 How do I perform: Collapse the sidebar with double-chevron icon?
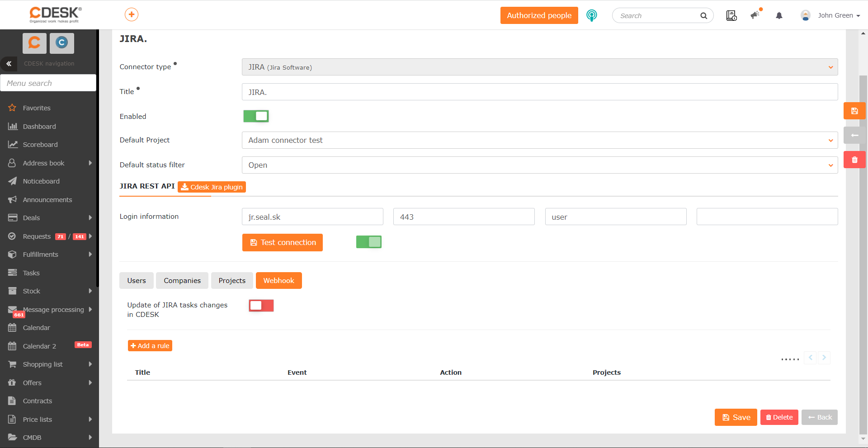coord(9,64)
